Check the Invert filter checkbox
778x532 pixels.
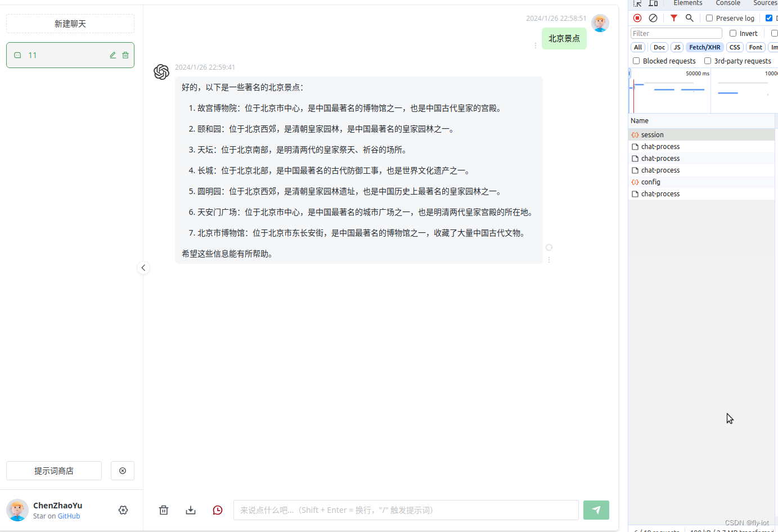click(732, 33)
